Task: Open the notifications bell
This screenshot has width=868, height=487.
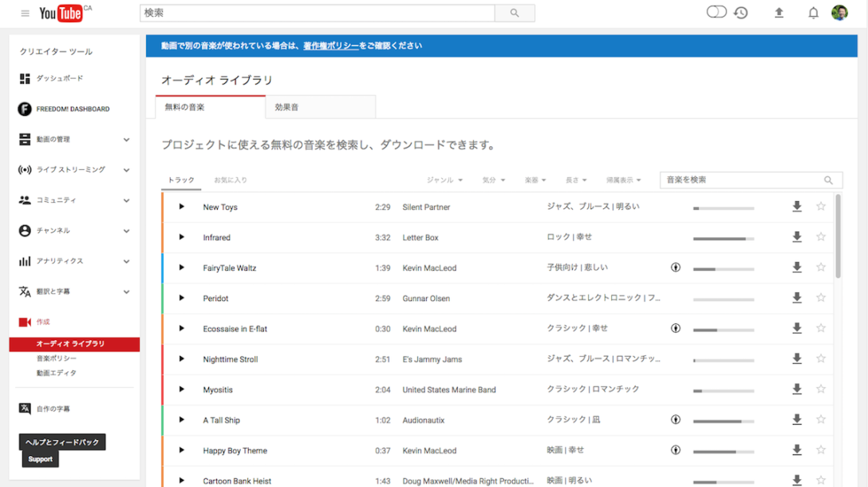Action: [813, 13]
